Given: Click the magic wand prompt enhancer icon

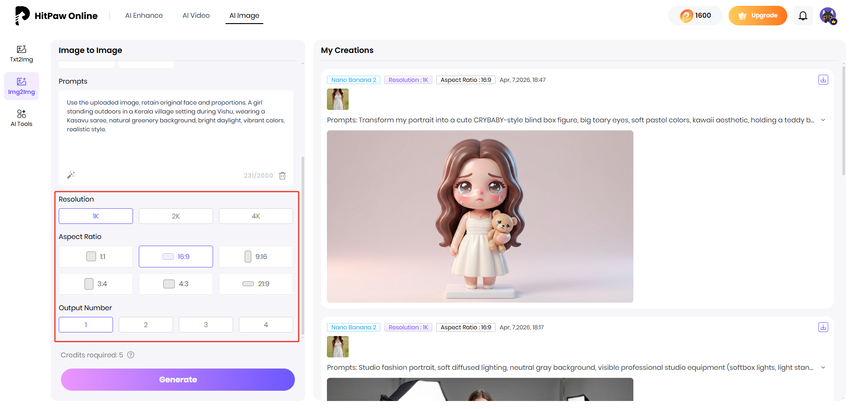Looking at the screenshot, I should [x=71, y=175].
